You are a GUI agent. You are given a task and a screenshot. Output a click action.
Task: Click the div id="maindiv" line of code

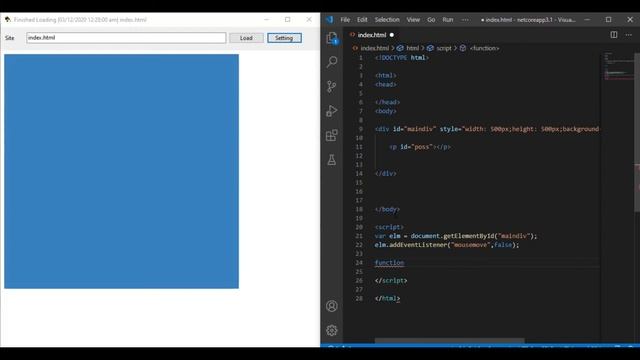tap(487, 129)
